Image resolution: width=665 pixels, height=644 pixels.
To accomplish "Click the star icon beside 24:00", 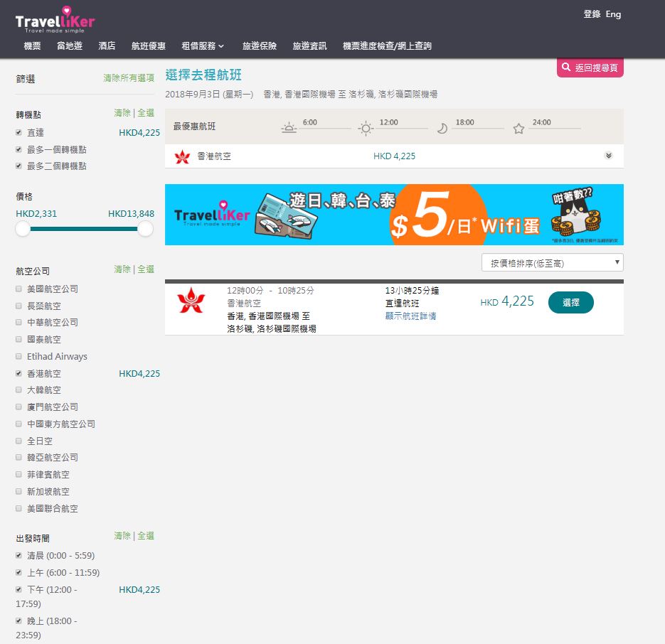I will point(518,129).
